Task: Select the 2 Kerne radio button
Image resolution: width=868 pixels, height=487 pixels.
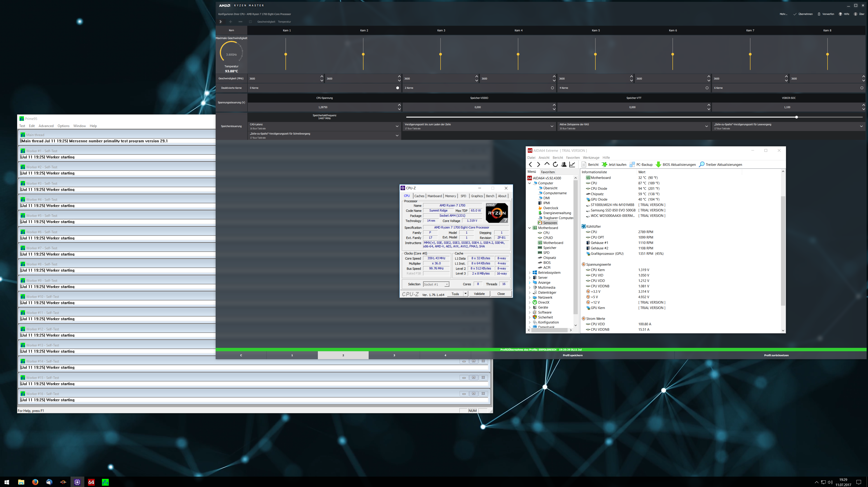Action: tap(552, 88)
